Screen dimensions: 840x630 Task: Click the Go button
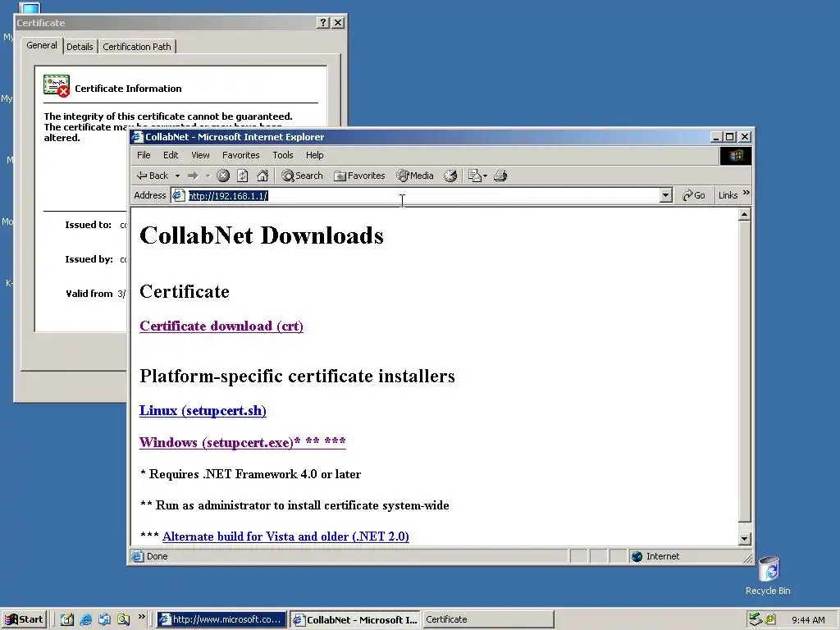click(x=694, y=195)
